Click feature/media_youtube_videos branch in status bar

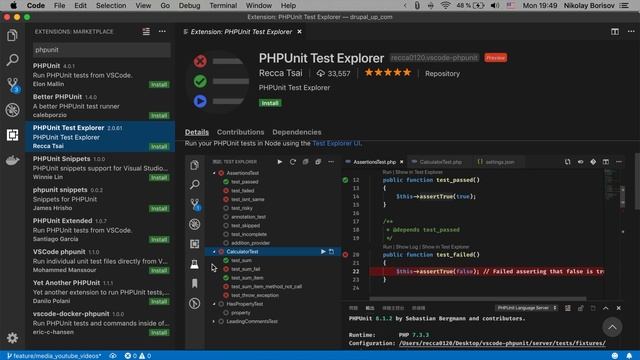click(x=54, y=356)
